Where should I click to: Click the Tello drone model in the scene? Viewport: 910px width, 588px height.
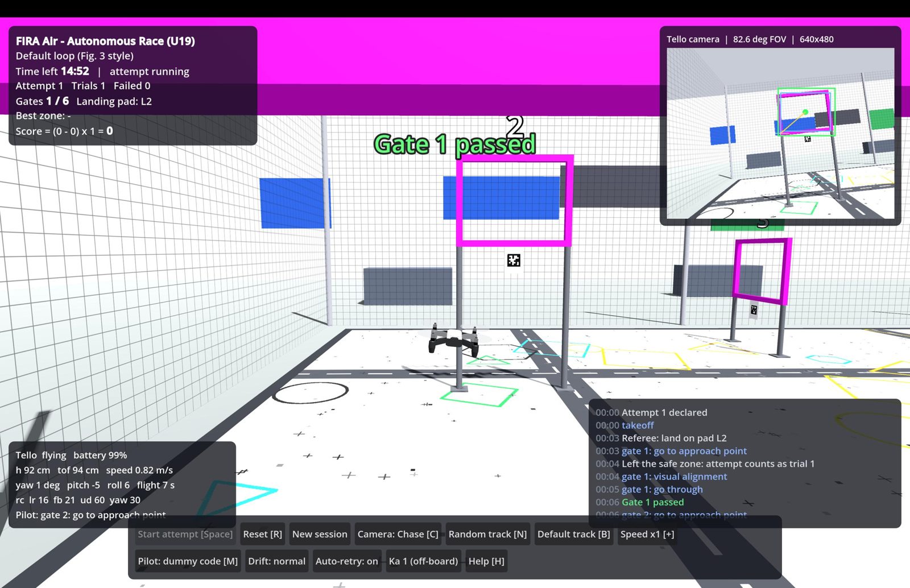point(453,340)
